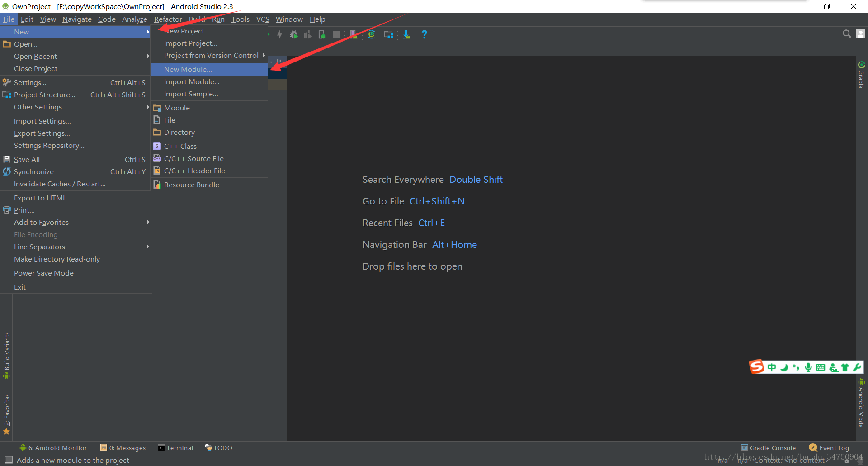Click Sogou user account icon
868x466 pixels.
click(x=834, y=368)
